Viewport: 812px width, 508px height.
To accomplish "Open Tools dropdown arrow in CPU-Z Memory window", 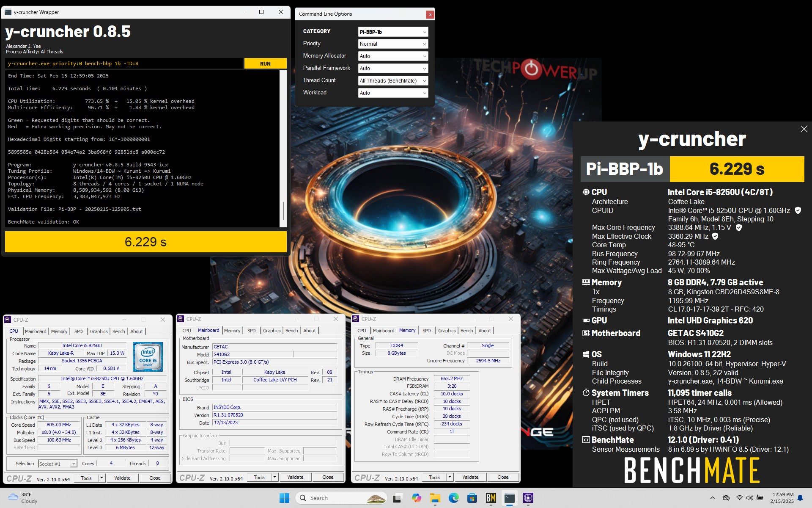I will (450, 477).
